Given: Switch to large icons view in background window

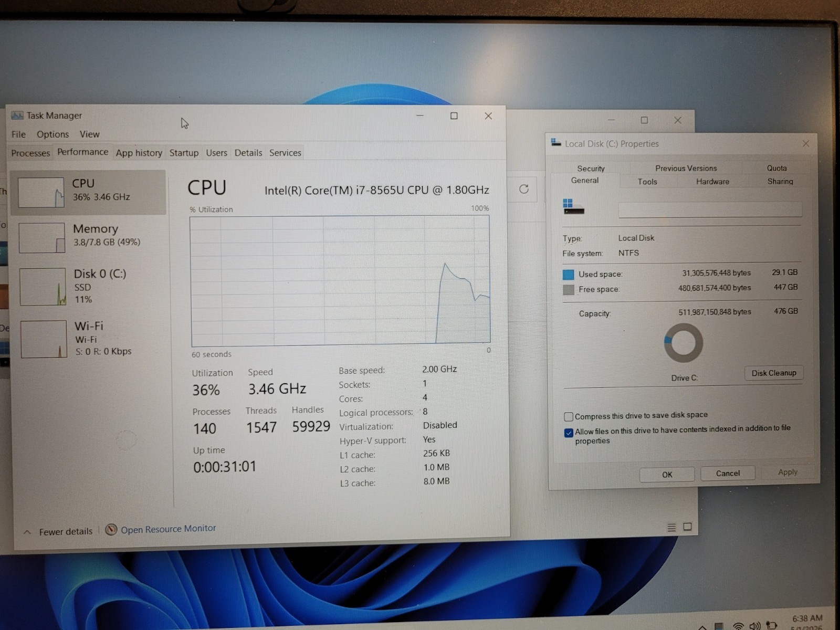Looking at the screenshot, I should 687,527.
